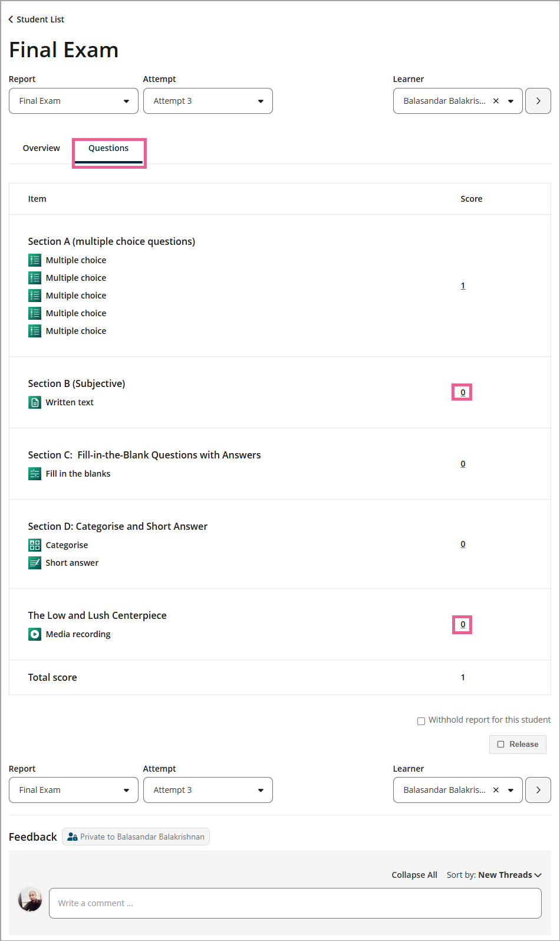The width and height of the screenshot is (560, 941).
Task: Click the Media recording question icon
Action: 35,634
